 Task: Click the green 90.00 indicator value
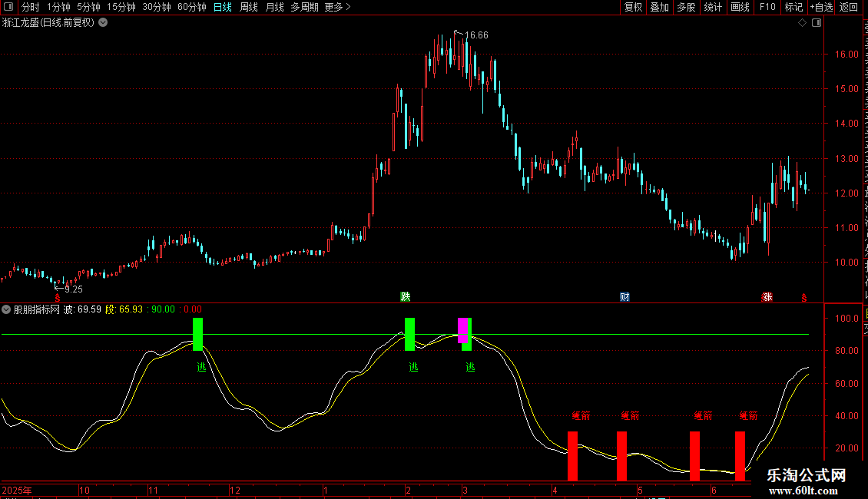163,310
